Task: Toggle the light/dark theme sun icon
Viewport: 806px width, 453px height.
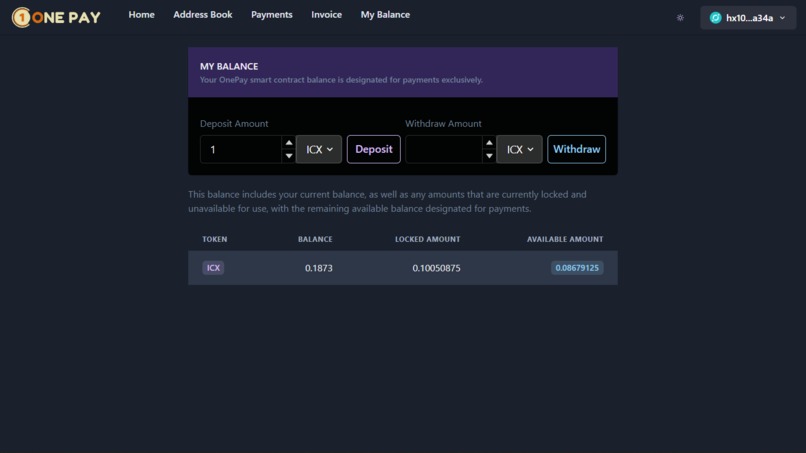Action: click(x=680, y=17)
